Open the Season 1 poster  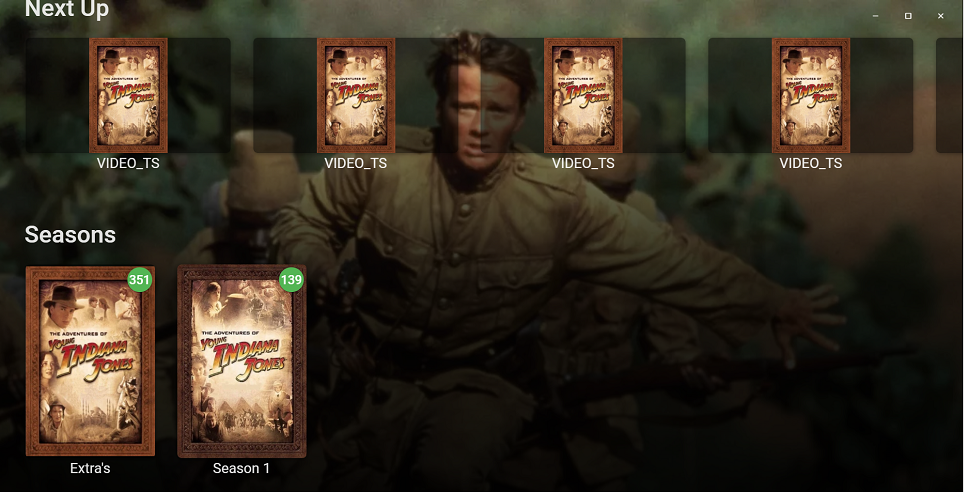tap(242, 361)
